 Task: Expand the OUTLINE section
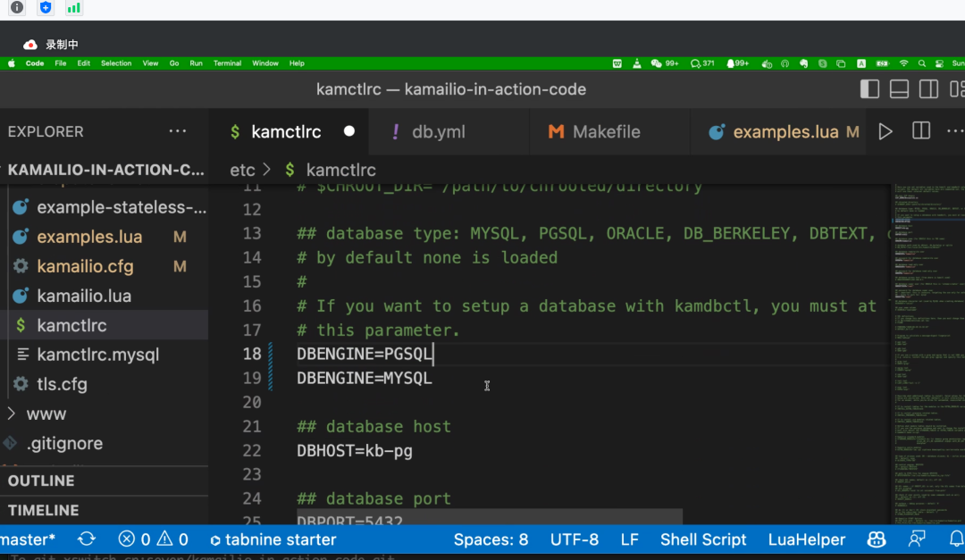[41, 481]
